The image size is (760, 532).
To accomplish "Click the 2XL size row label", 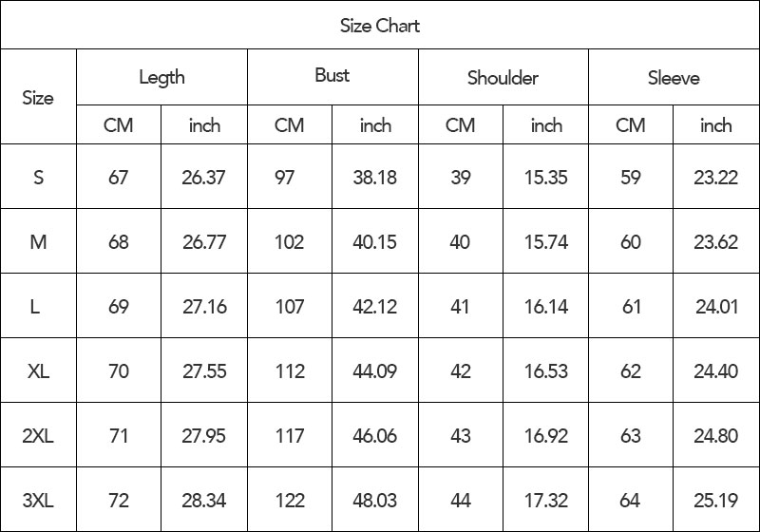I will (x=38, y=435).
